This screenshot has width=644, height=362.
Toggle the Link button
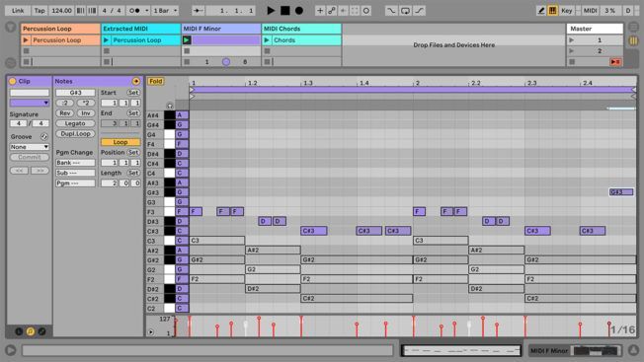(x=17, y=11)
